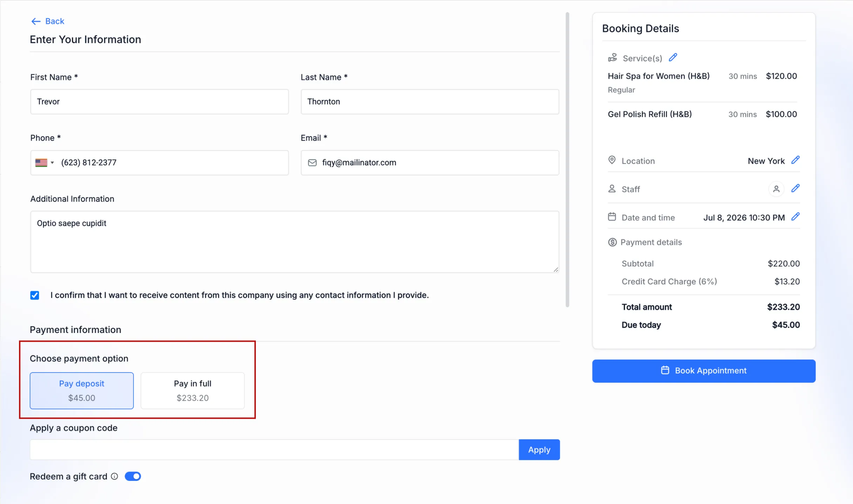Screen dimensions: 853x504
Task: Select the Pay deposit $45.00 option
Action: [x=82, y=390]
